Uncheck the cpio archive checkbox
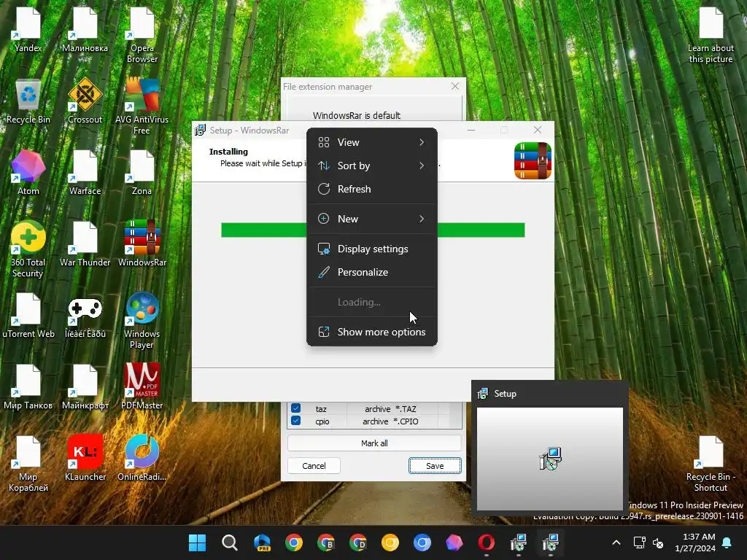747x560 pixels. pyautogui.click(x=296, y=421)
